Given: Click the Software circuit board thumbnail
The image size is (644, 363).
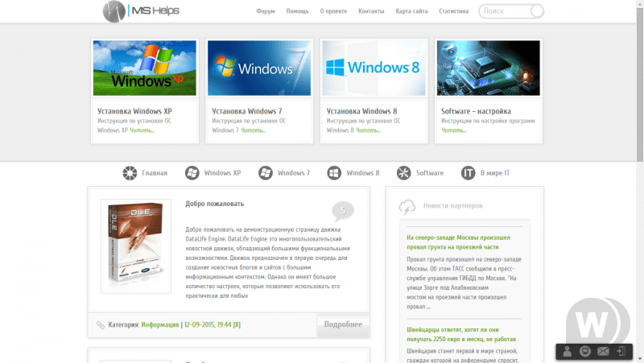Looking at the screenshot, I should [x=489, y=68].
